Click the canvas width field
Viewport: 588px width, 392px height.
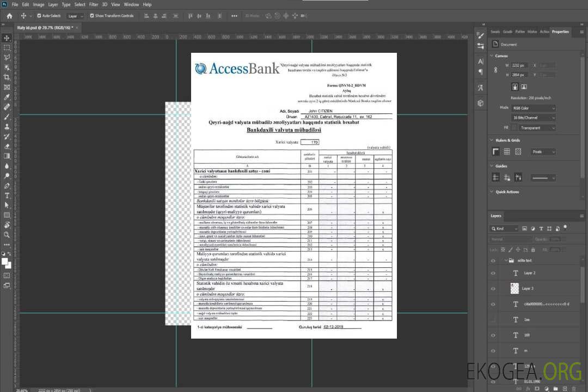519,65
